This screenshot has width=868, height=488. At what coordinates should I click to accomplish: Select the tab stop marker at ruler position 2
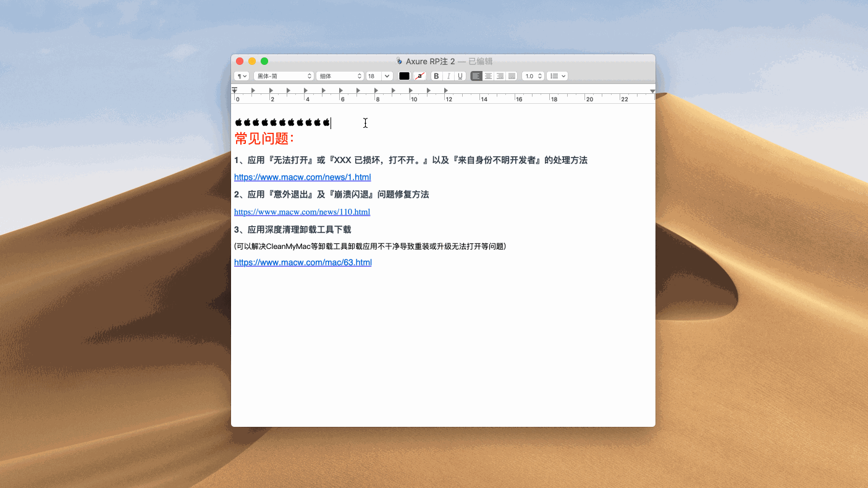(270, 90)
